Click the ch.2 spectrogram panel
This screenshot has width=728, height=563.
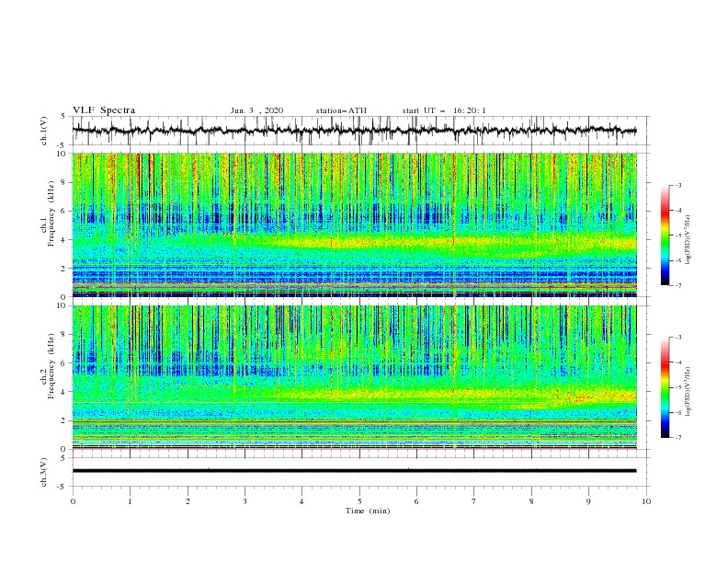click(355, 377)
